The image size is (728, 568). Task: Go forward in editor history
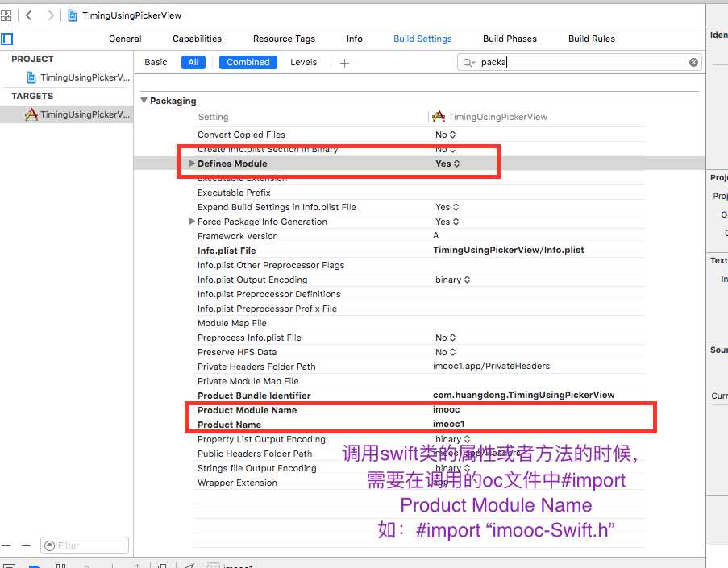point(51,15)
